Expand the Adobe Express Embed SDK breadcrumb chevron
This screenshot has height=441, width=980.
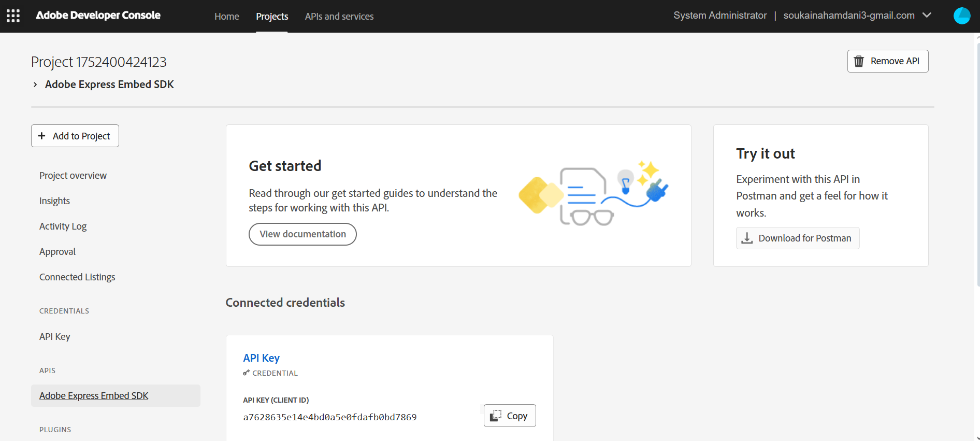coord(35,84)
